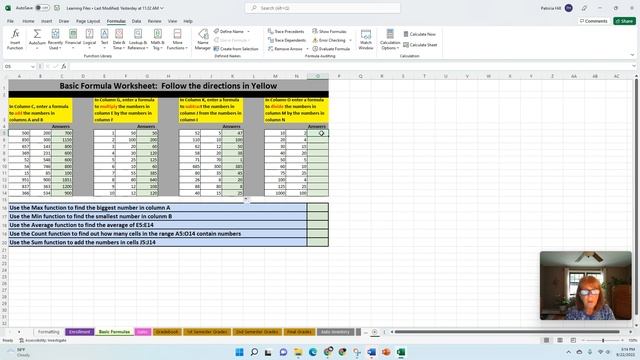Switch to the Insert tab
The image size is (640, 360).
click(x=47, y=21)
